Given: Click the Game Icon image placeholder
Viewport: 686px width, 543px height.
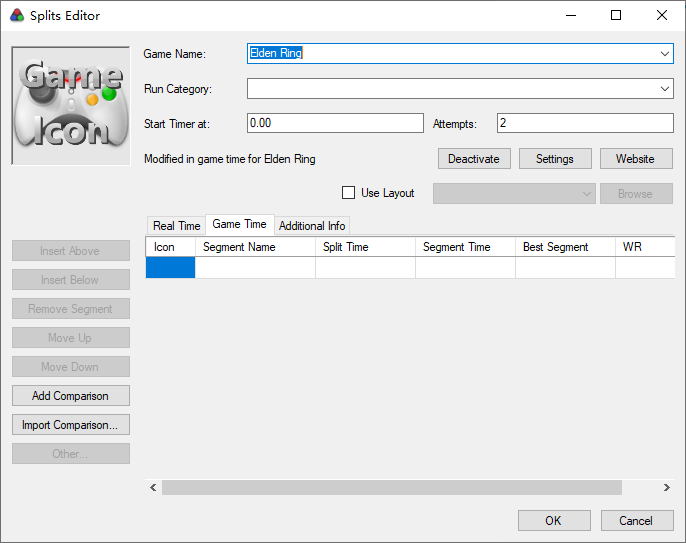Looking at the screenshot, I should (x=71, y=106).
